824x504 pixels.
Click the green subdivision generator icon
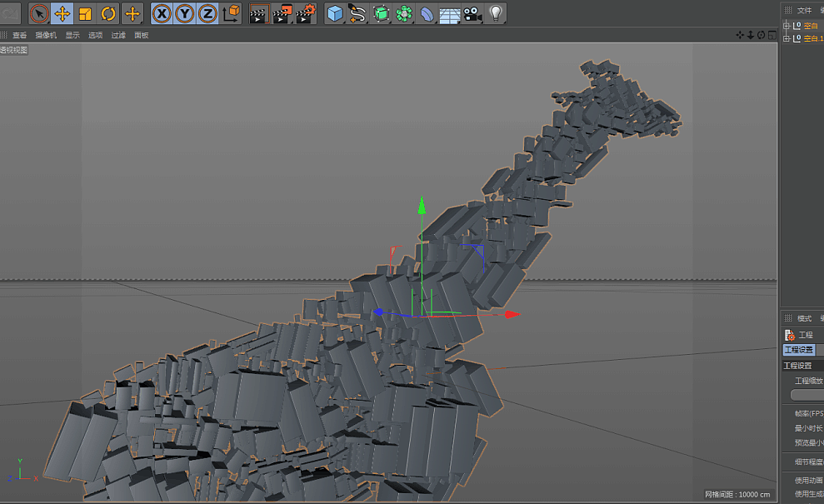click(381, 13)
